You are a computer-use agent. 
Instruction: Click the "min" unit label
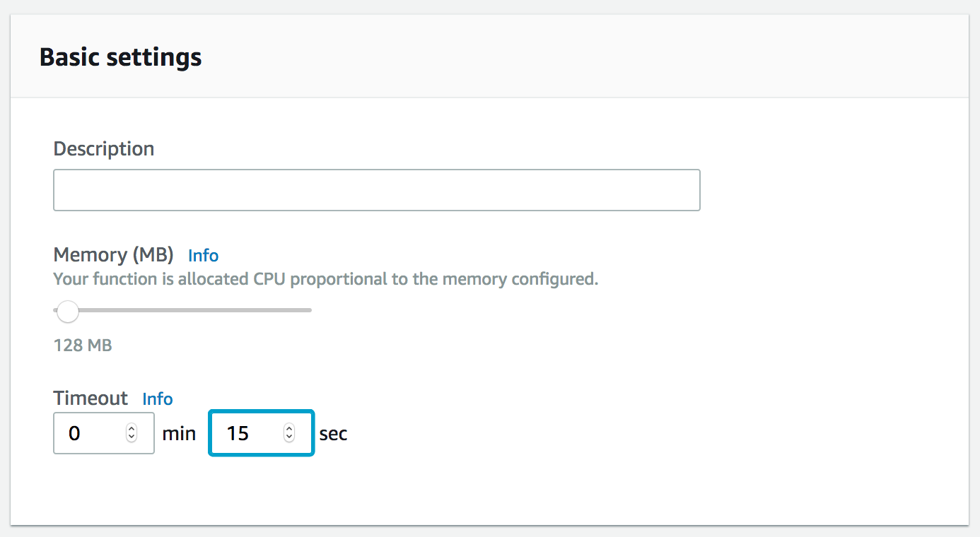click(x=179, y=434)
